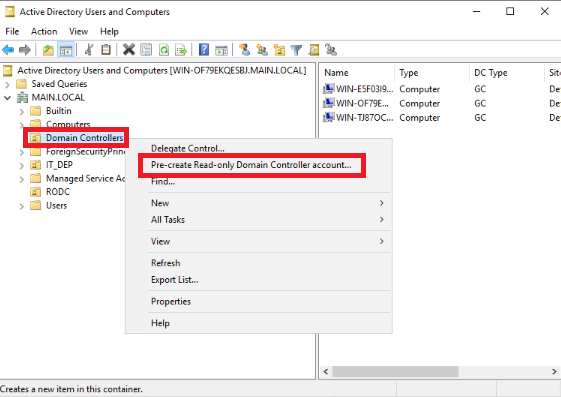Screen dimensions: 561x397
Task: Open the Action menu
Action: pyautogui.click(x=44, y=31)
